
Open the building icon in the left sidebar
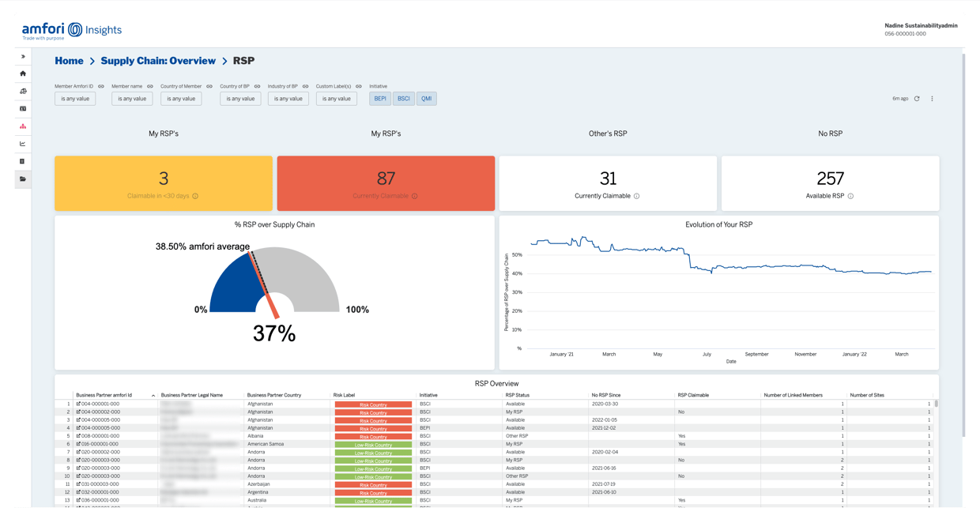(x=23, y=160)
